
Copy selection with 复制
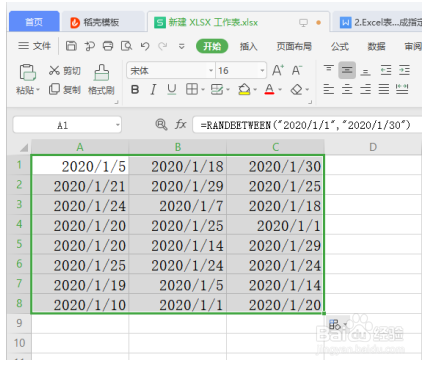(64, 89)
